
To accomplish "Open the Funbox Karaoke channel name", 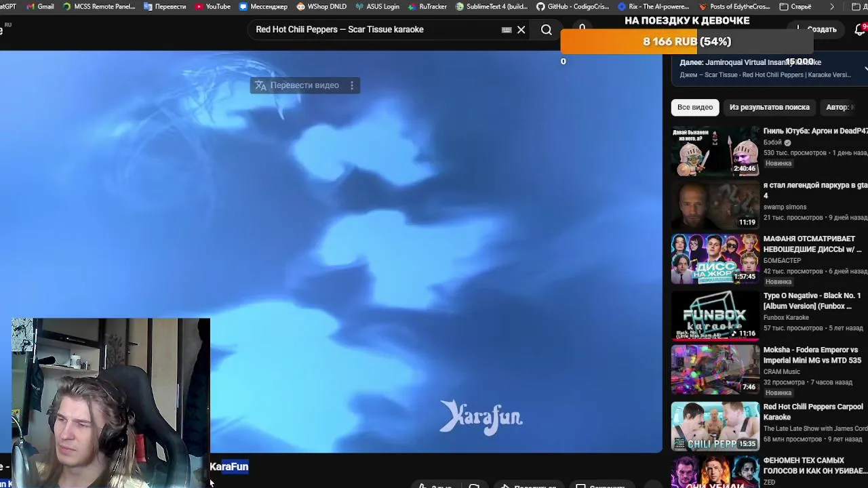I will [x=786, y=317].
